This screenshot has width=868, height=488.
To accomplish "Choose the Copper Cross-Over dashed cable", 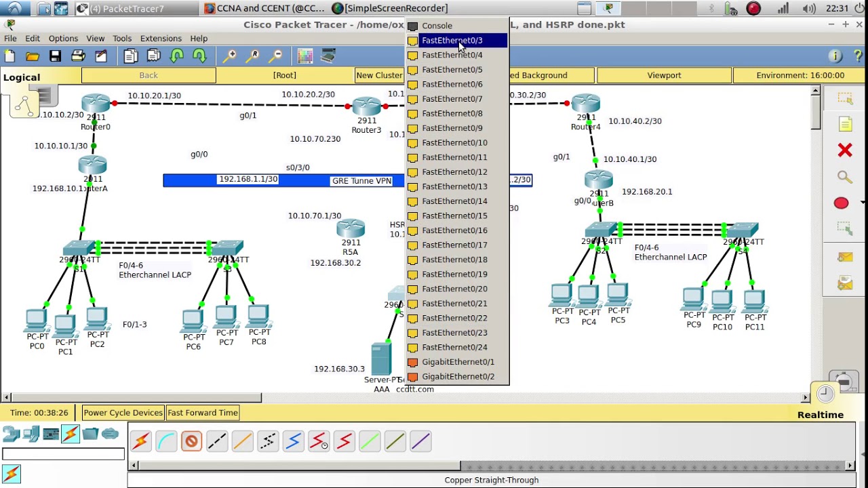I will [217, 442].
